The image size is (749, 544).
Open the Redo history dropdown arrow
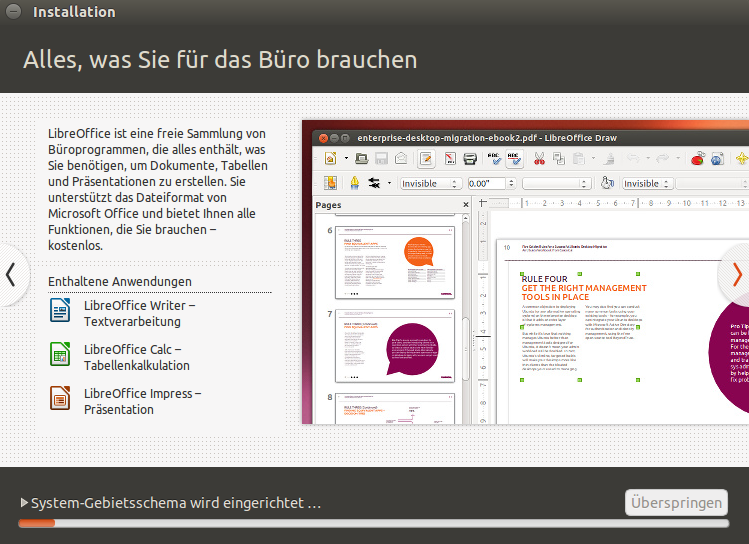click(678, 159)
